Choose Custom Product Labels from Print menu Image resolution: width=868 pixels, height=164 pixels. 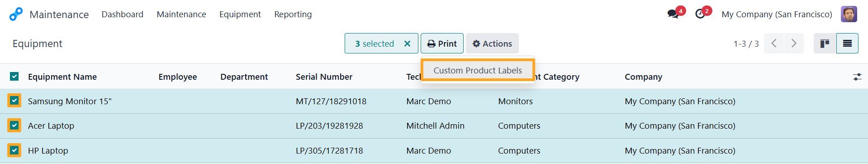tap(478, 70)
